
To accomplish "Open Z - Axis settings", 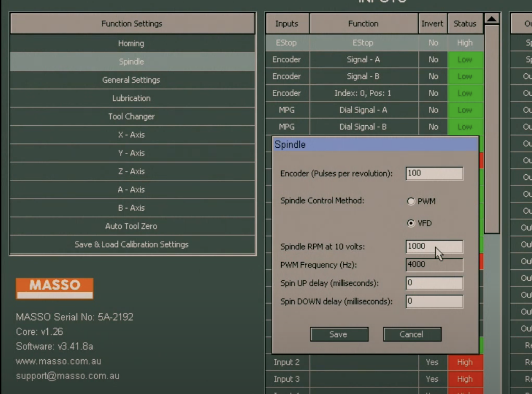I will click(131, 171).
